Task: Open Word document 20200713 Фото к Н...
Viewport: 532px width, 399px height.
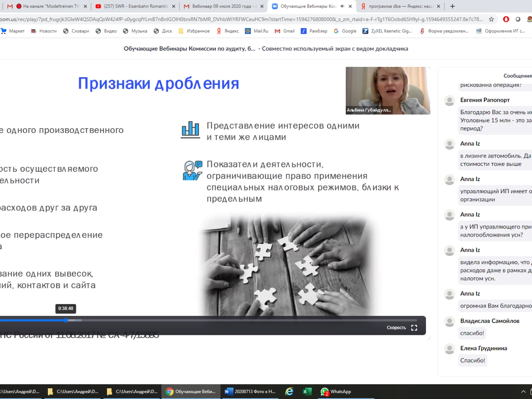Action: (x=250, y=392)
